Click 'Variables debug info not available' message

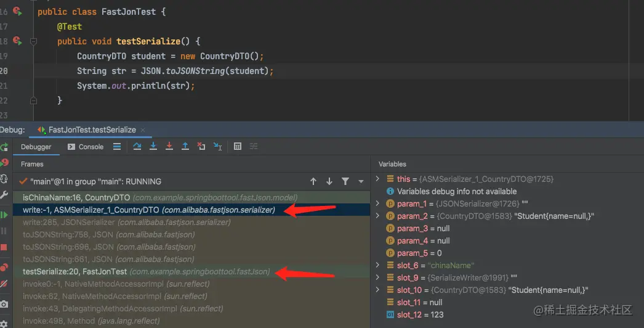457,191
